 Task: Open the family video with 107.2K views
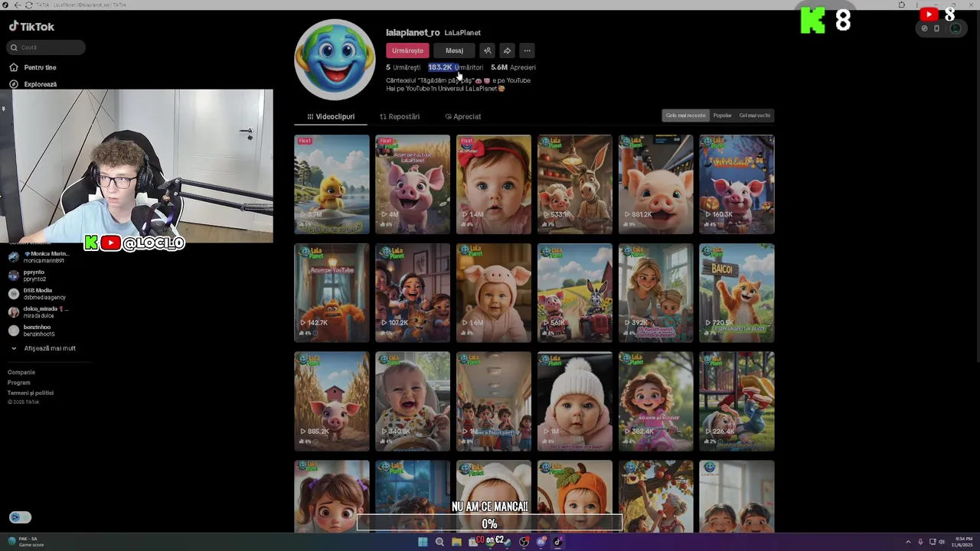click(x=413, y=293)
